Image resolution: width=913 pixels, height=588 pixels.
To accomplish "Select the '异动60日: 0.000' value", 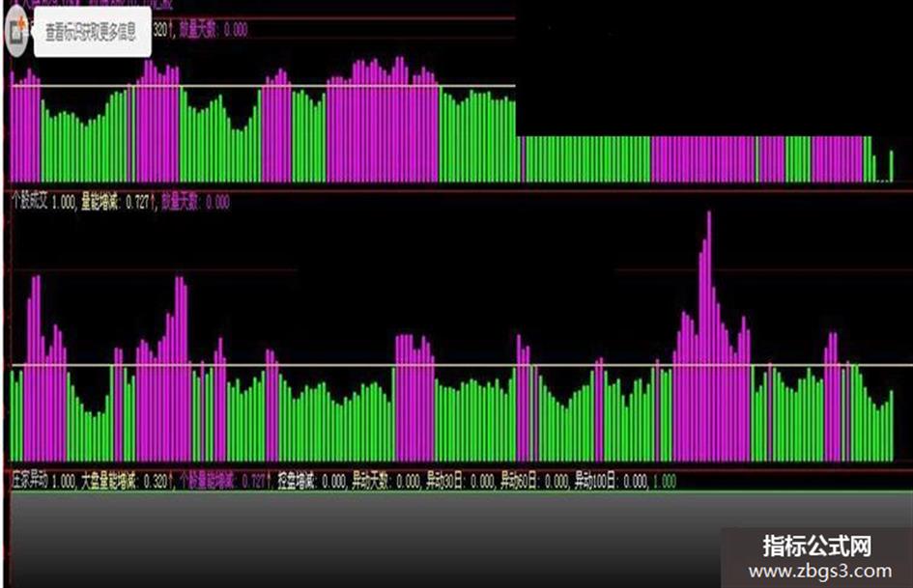I will tap(535, 482).
